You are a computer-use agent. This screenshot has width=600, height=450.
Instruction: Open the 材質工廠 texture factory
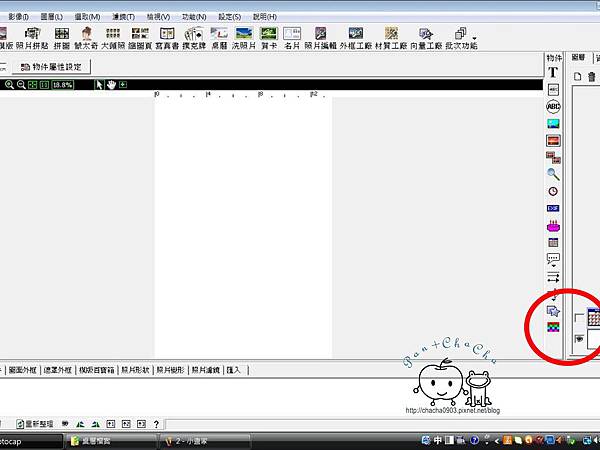click(391, 38)
